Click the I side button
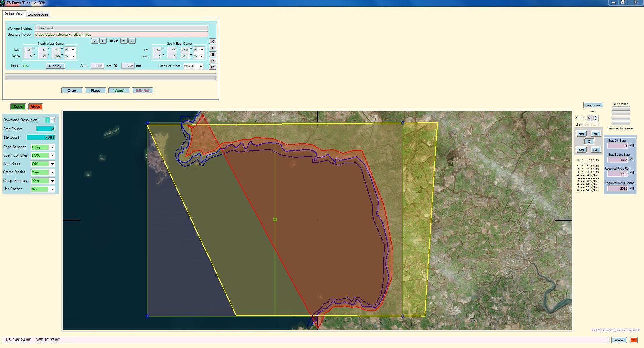This screenshot has width=644, height=348. pyautogui.click(x=212, y=48)
